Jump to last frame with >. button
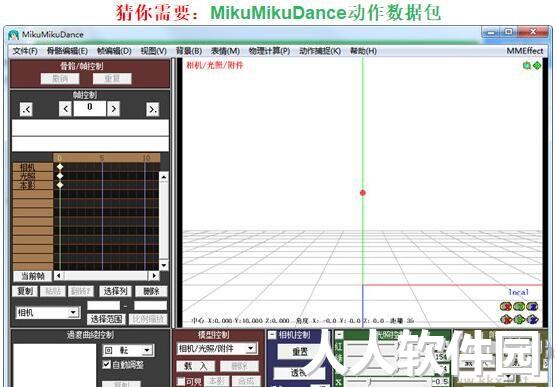The width and height of the screenshot is (556, 387). point(153,109)
